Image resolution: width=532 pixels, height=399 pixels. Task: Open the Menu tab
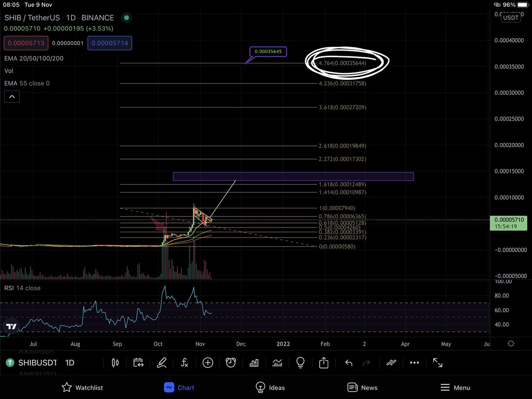click(x=455, y=387)
